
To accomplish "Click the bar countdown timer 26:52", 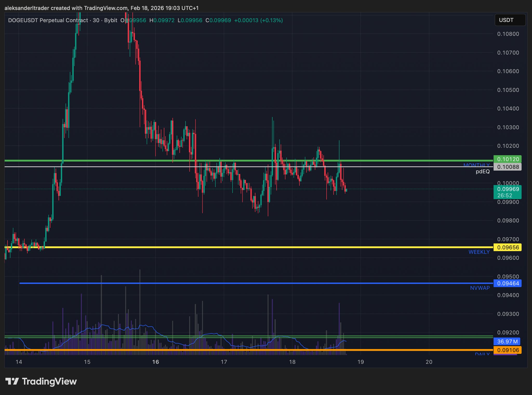I will [504, 196].
